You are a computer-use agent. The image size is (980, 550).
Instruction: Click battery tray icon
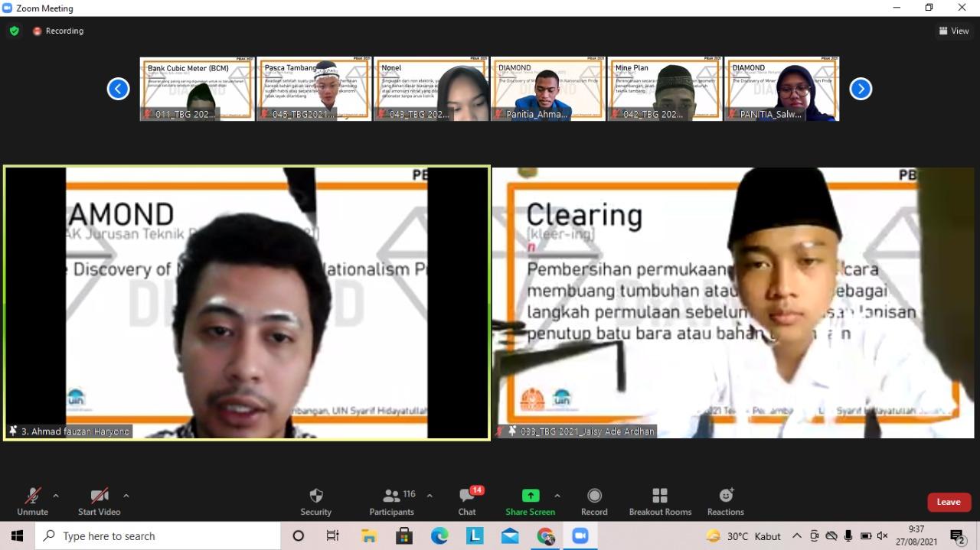point(866,536)
